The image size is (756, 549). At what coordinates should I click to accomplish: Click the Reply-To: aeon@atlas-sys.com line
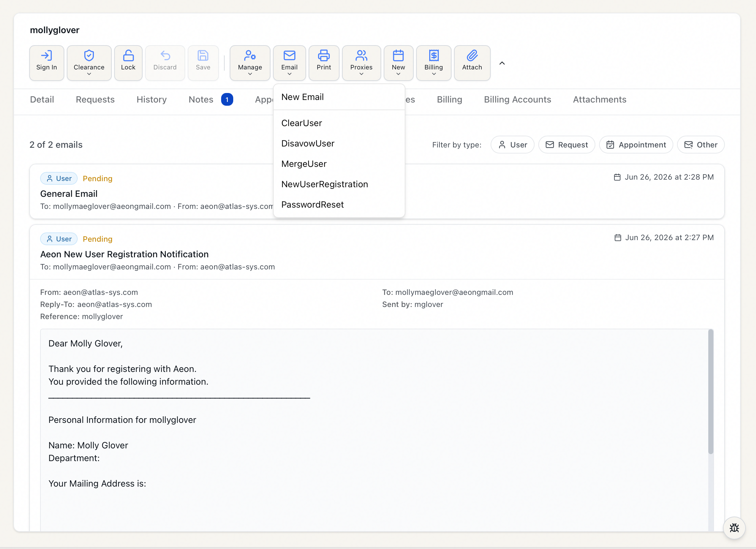[x=96, y=304]
